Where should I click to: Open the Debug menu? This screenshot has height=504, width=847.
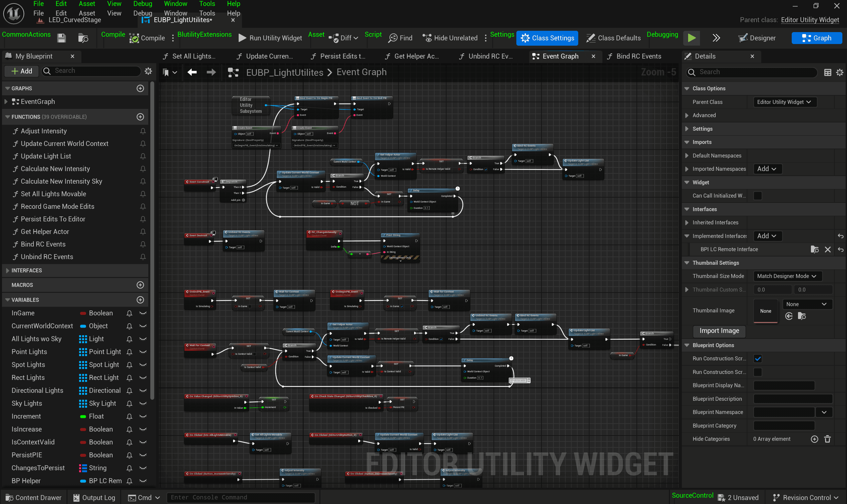tap(143, 13)
